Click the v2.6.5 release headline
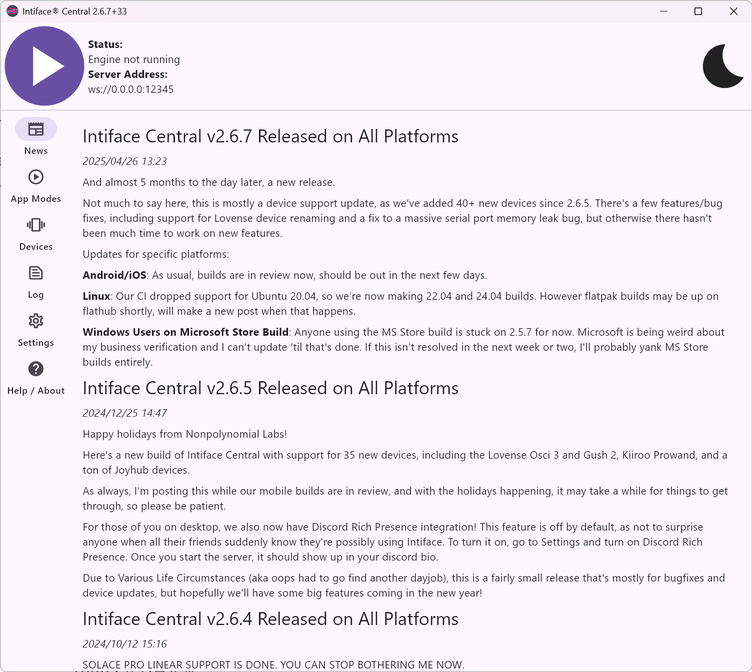Image resolution: width=752 pixels, height=672 pixels. click(x=270, y=388)
